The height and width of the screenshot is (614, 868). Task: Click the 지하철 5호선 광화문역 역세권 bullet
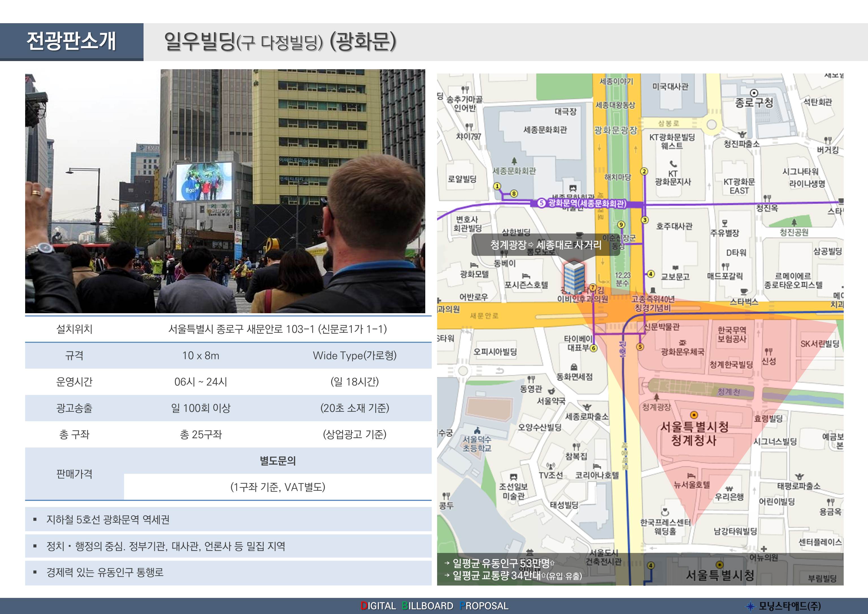click(x=108, y=519)
